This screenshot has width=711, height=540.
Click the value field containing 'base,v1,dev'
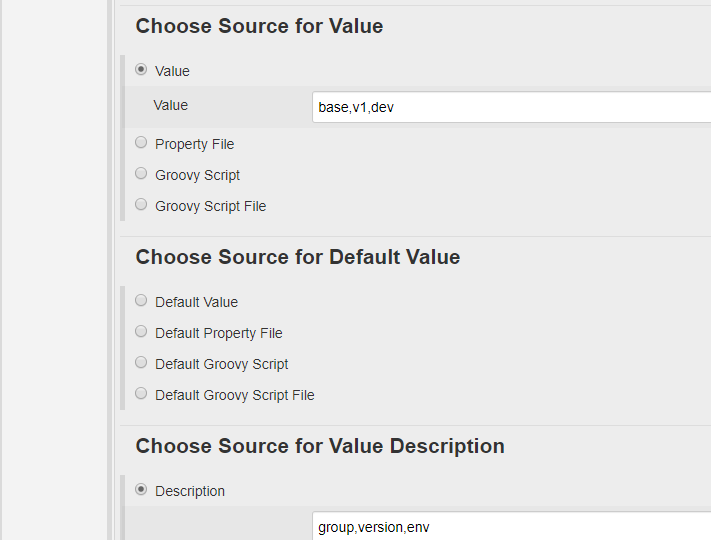(511, 108)
